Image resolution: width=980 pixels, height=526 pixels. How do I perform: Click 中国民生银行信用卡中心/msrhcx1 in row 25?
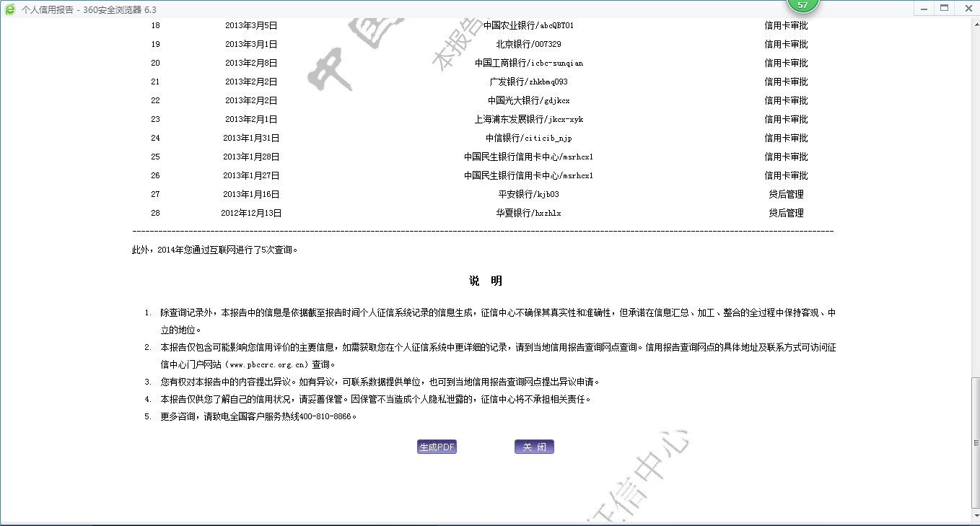pos(529,157)
